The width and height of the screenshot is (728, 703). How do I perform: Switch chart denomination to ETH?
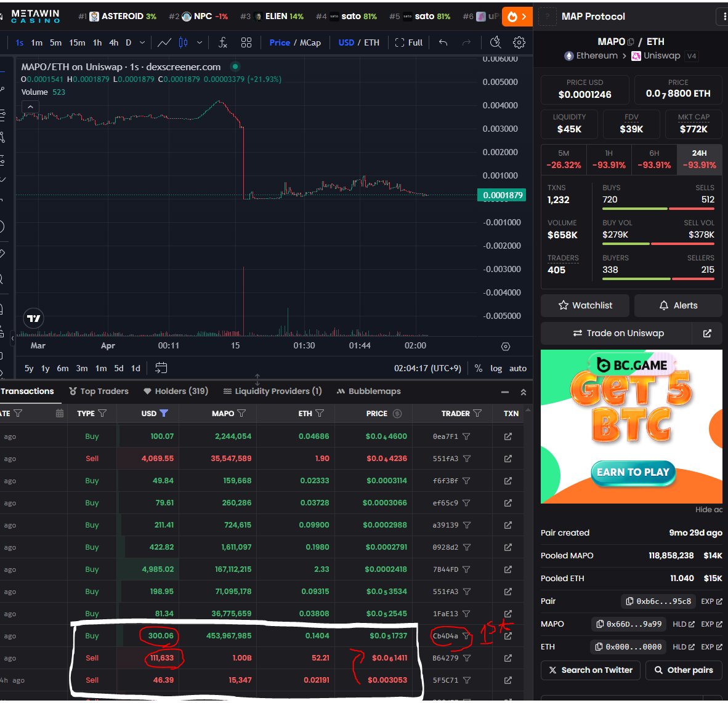pyautogui.click(x=371, y=42)
